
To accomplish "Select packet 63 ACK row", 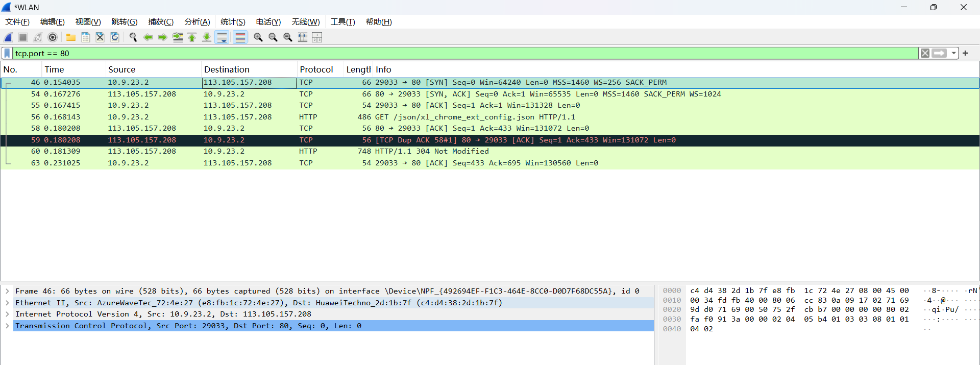I will (x=490, y=163).
